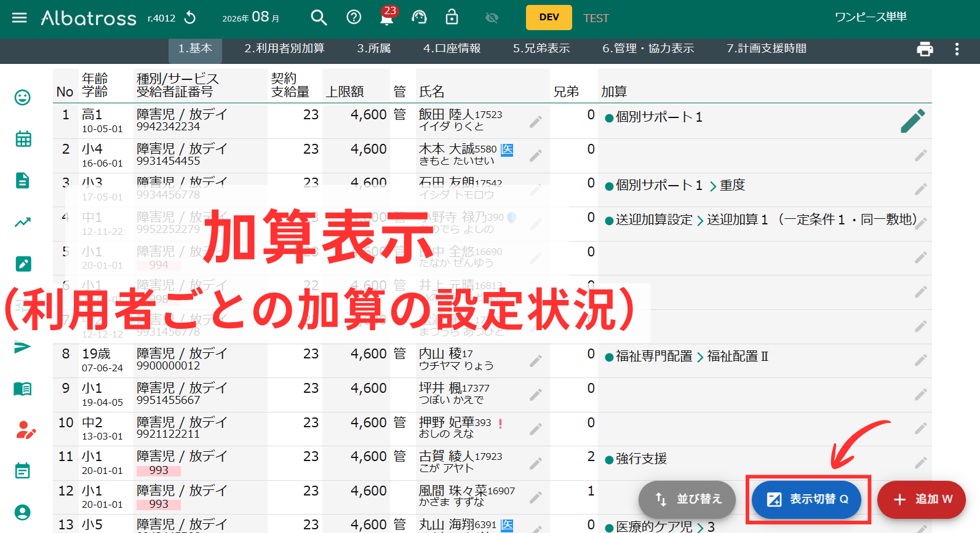Click the reload icon next to r.4012

point(190,17)
